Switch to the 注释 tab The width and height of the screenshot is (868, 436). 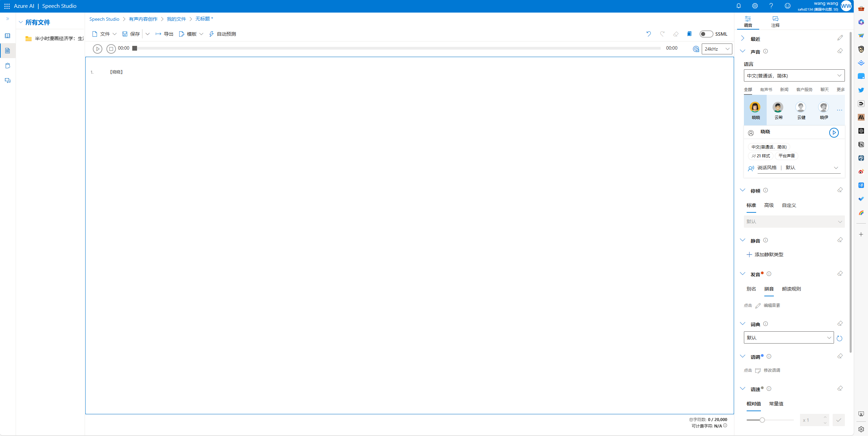775,22
